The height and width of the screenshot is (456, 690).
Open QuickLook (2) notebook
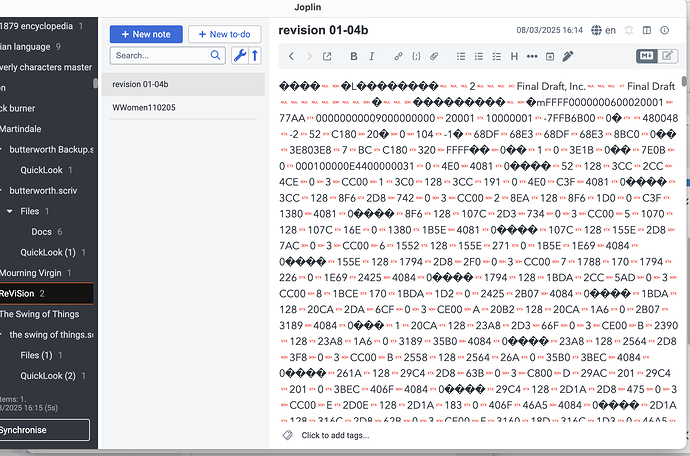tap(46, 375)
